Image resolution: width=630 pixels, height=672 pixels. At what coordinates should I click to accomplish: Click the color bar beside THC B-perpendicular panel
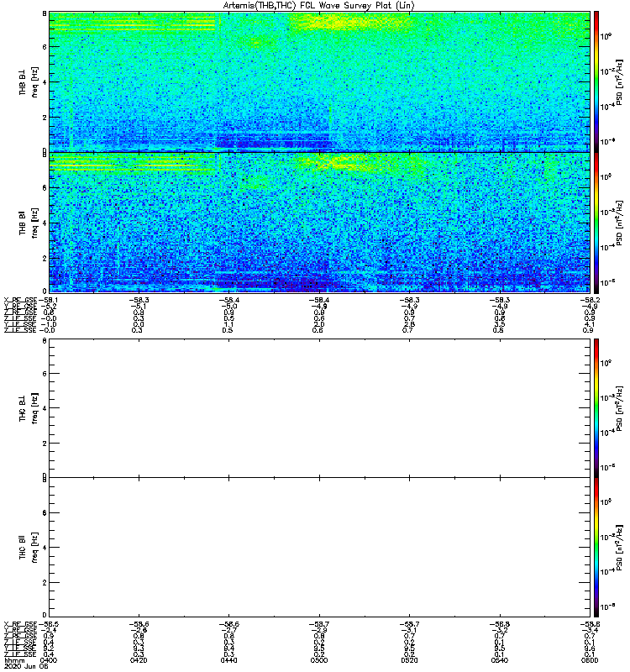pyautogui.click(x=596, y=407)
